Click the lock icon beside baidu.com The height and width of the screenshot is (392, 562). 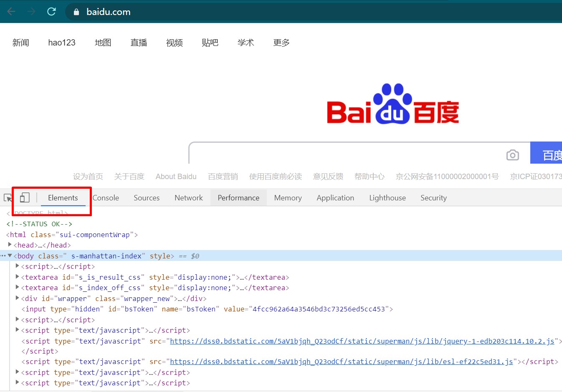[76, 12]
